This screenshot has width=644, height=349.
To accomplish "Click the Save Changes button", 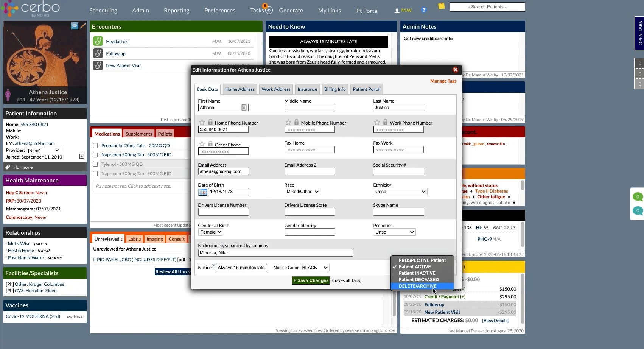I will [x=311, y=280].
